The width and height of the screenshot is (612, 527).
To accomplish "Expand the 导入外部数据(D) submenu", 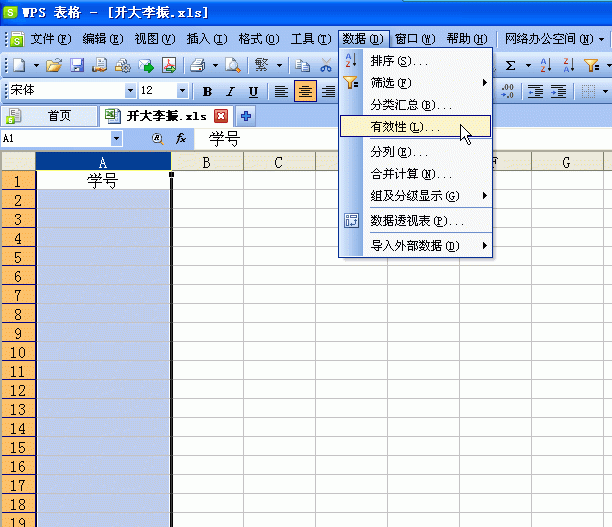I will pyautogui.click(x=415, y=246).
